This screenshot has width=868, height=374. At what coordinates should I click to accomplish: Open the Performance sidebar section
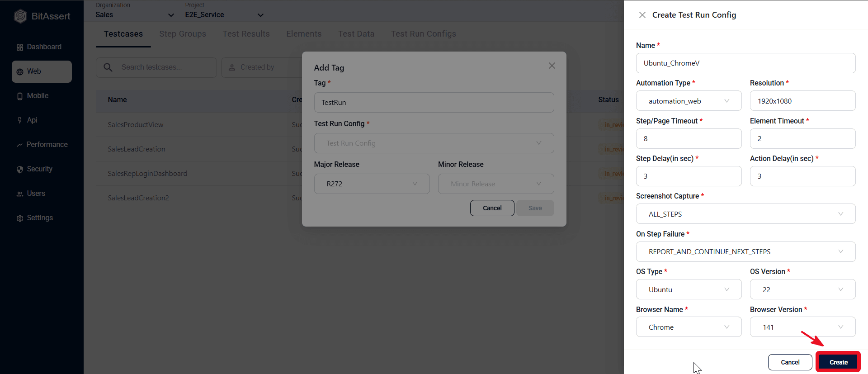tap(42, 145)
